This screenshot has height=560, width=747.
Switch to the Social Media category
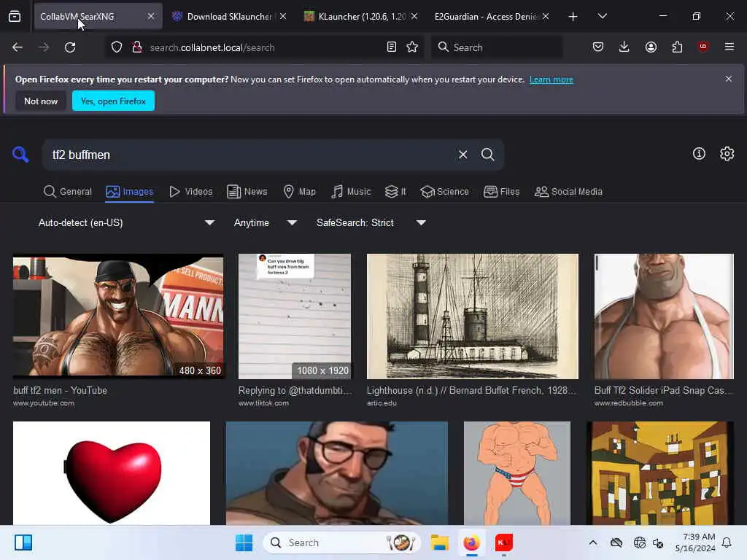[x=568, y=192]
